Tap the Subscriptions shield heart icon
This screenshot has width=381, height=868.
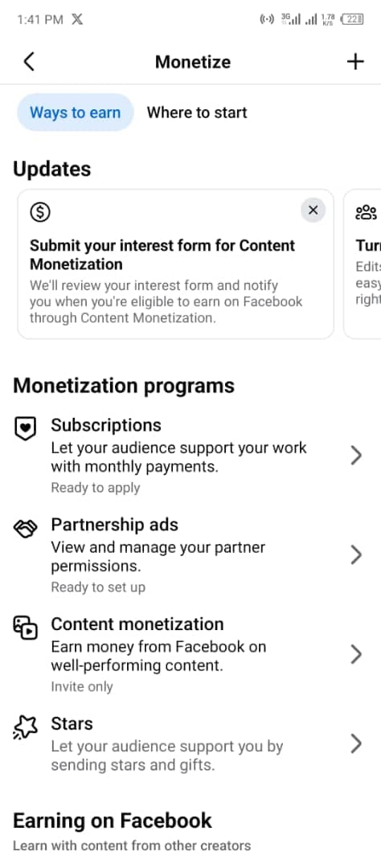(x=24, y=428)
